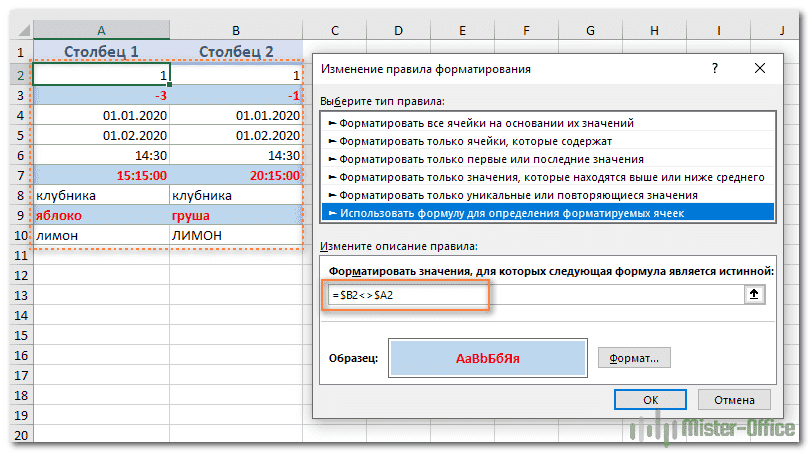Click cell containing 'ЛИМОН' in column B

tap(235, 235)
